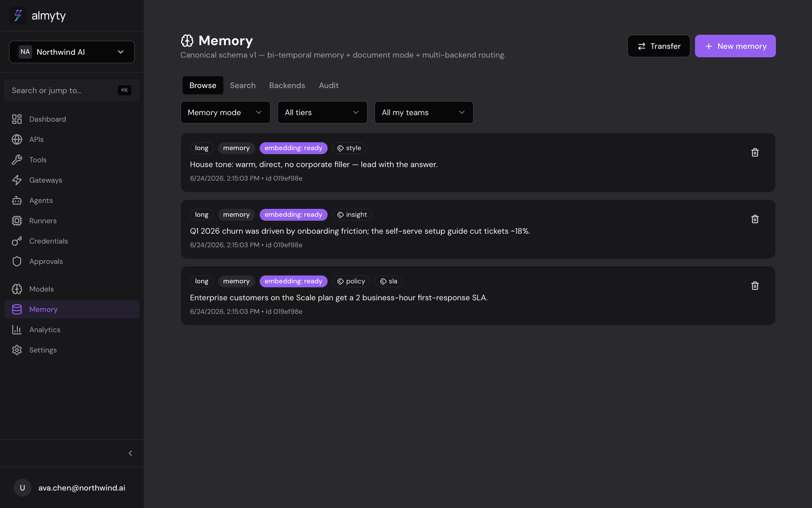Delete the Enterprise SLA memory
The width and height of the screenshot is (812, 508).
755,286
